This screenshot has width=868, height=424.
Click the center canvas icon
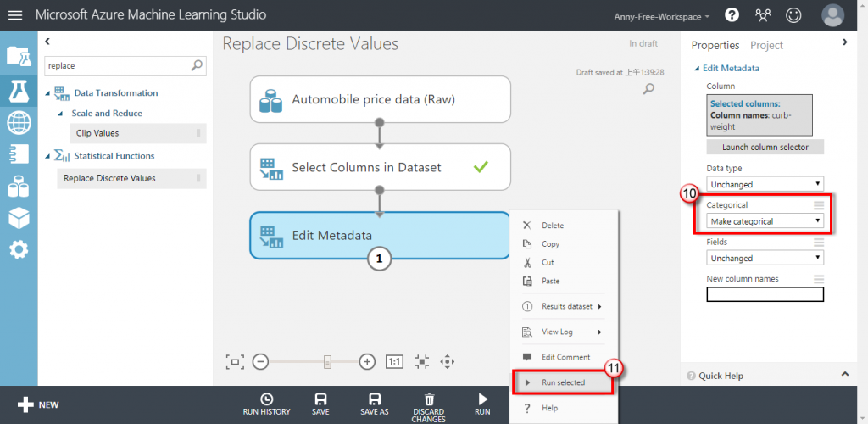point(422,362)
